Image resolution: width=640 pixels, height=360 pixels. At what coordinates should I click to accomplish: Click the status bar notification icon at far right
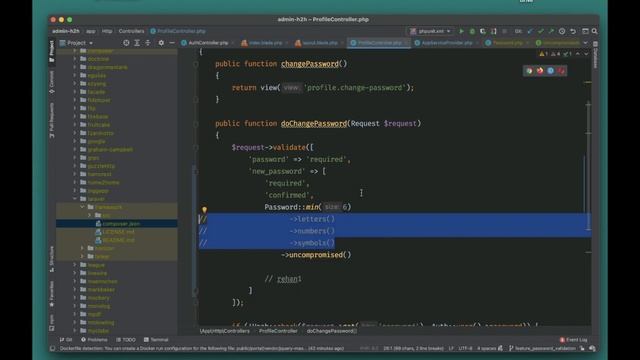[x=592, y=348]
